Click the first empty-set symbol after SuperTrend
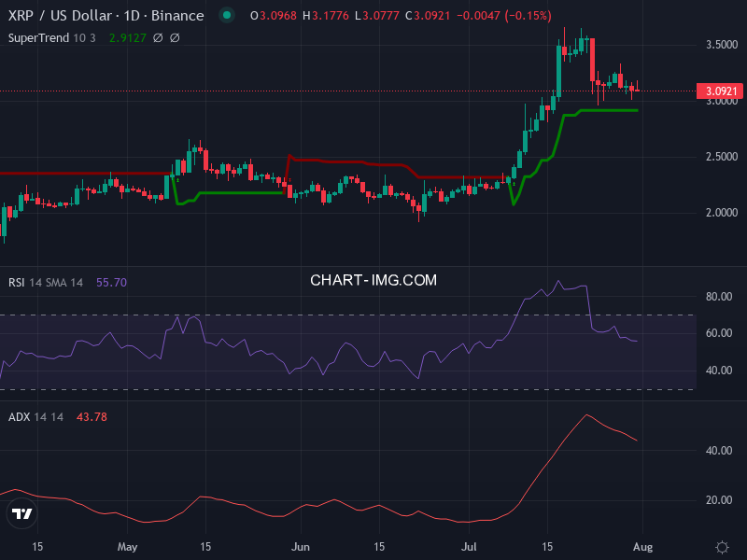The height and width of the screenshot is (560, 747). click(158, 38)
